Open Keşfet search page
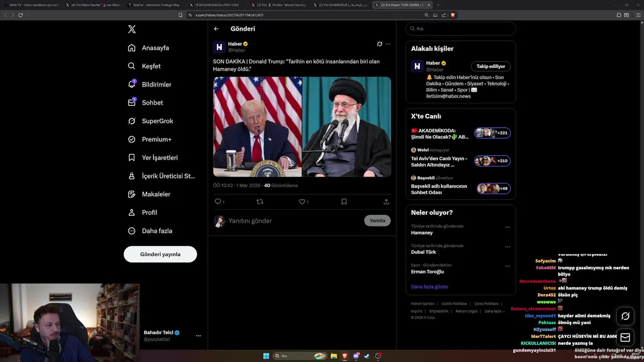Image resolution: width=644 pixels, height=362 pixels. (x=144, y=66)
